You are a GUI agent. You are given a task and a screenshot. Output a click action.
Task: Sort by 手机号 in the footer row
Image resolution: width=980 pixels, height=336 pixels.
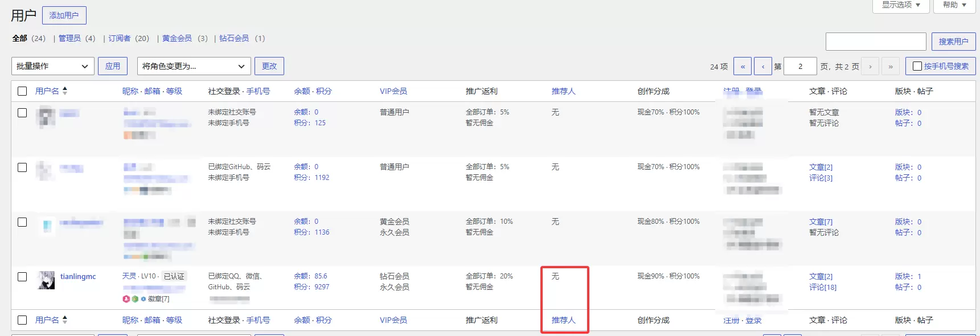click(258, 320)
